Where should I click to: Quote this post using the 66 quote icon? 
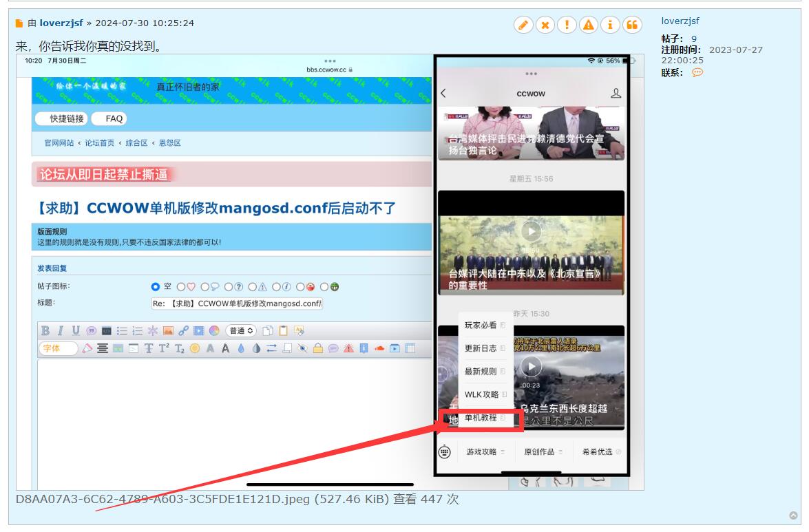[x=631, y=25]
